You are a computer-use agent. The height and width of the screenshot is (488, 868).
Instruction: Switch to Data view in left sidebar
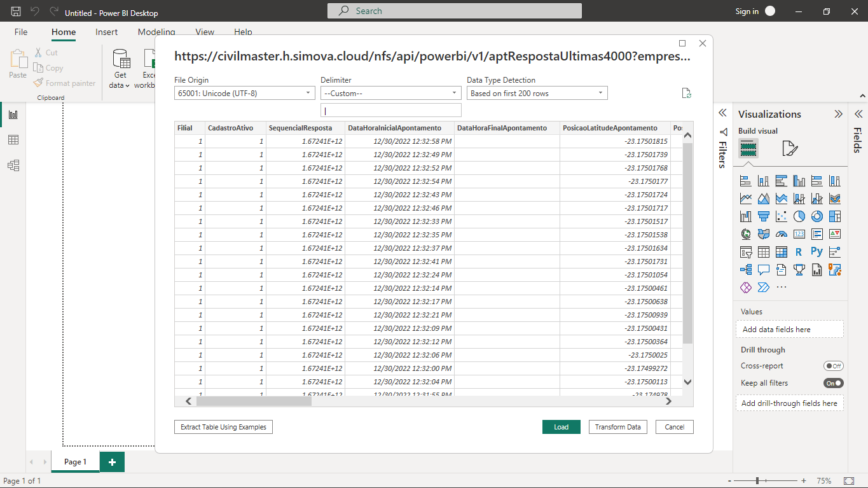coord(13,140)
